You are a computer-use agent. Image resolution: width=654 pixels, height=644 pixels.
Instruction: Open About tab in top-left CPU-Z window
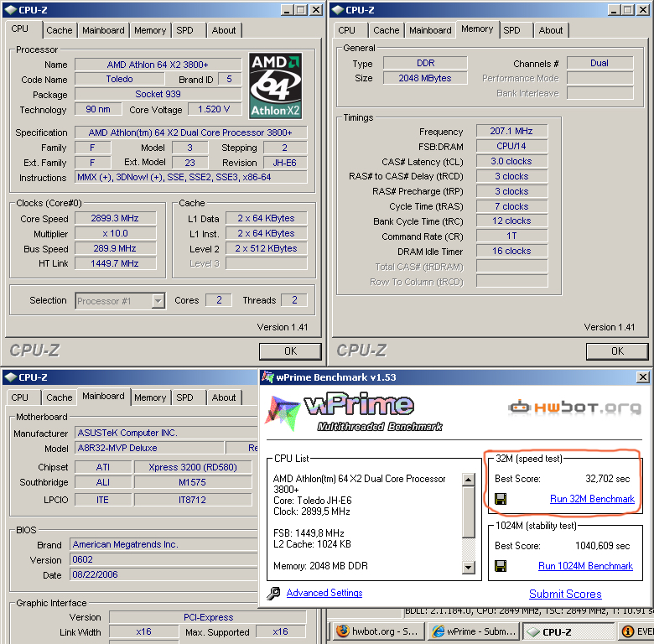224,30
